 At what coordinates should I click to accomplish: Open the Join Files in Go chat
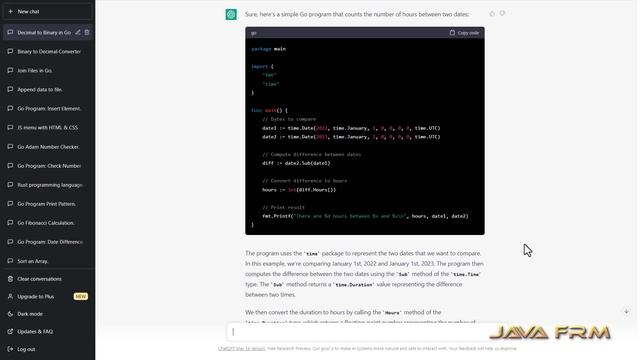coord(47,70)
